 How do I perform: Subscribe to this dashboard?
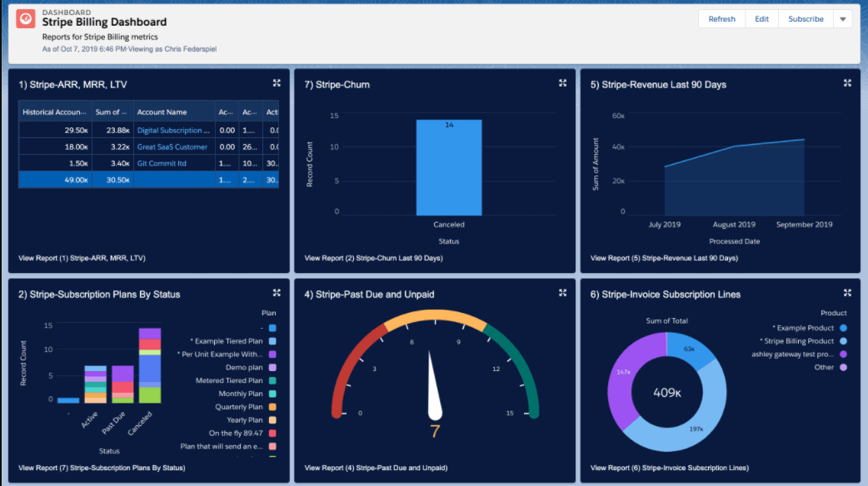click(806, 19)
